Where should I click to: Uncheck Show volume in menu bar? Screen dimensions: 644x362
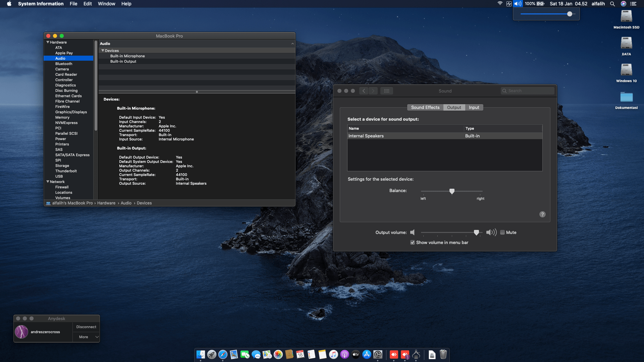413,242
